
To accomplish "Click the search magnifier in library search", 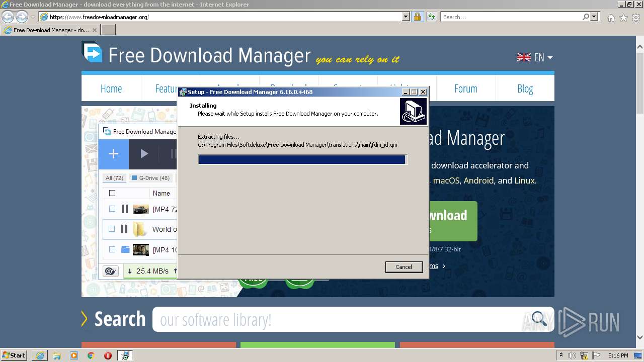I will pos(539,318).
